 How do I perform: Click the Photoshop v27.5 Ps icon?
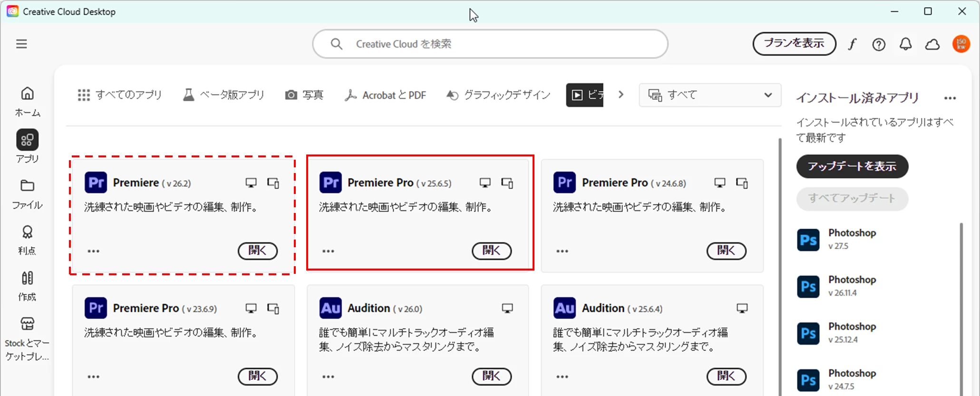coord(808,240)
